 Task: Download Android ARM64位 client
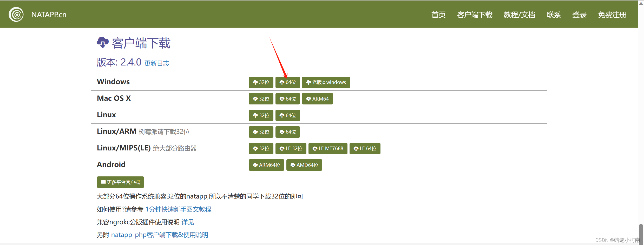click(266, 165)
